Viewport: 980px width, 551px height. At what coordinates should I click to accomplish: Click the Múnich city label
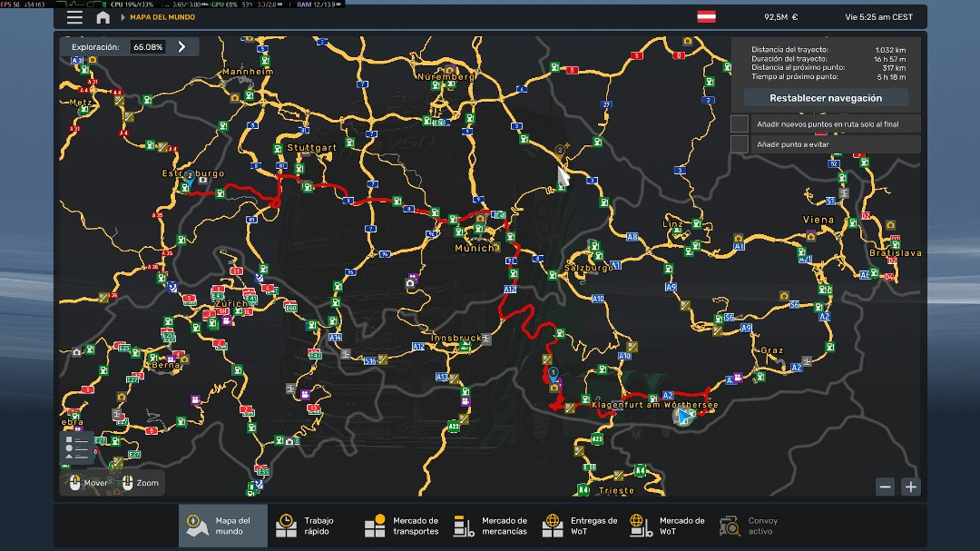pos(475,248)
